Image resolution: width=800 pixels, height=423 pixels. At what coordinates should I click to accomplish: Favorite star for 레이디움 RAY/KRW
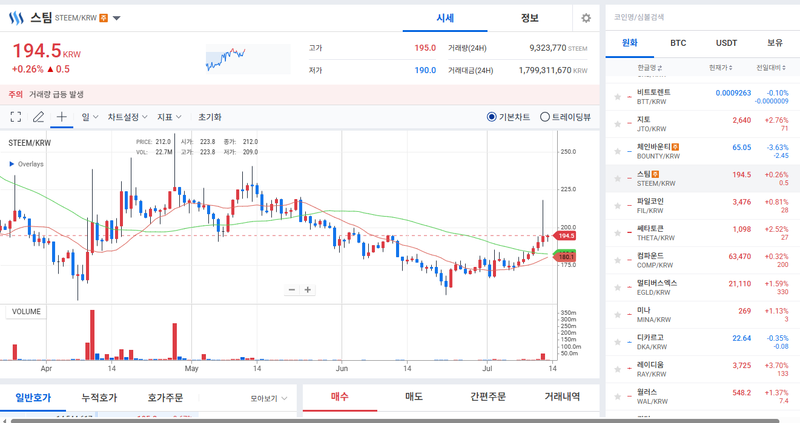pos(617,369)
